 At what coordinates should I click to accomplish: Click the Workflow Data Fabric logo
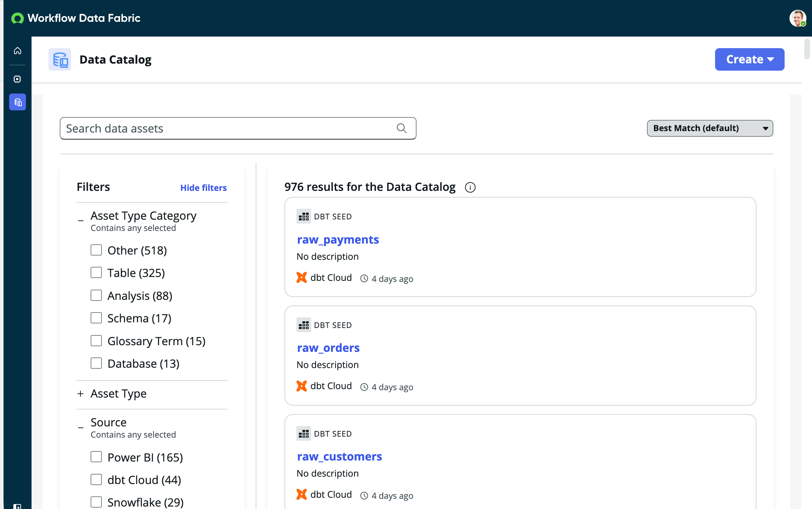76,18
